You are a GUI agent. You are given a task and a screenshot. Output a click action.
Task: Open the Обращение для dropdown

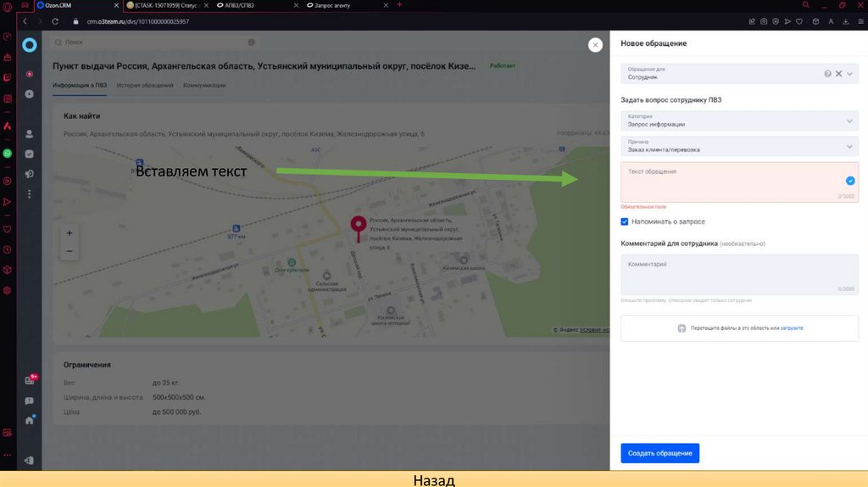point(739,74)
